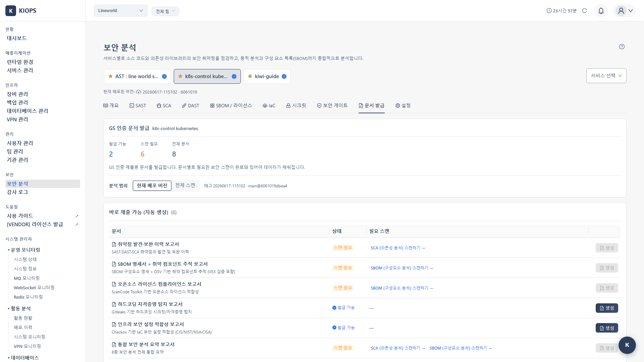This screenshot has height=362, width=644.
Task: Start SCA scan link for 통합 보안 분석 요약
Action: point(398,348)
